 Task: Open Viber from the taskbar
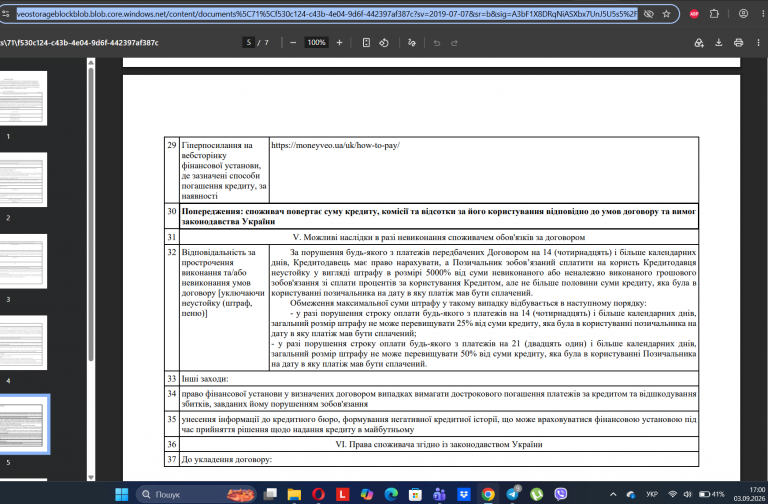[561, 494]
